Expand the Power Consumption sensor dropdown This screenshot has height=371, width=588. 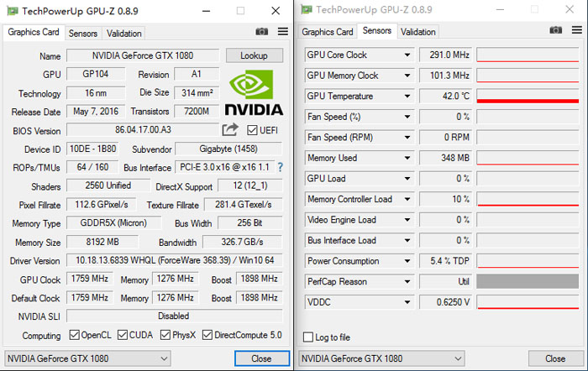click(407, 261)
